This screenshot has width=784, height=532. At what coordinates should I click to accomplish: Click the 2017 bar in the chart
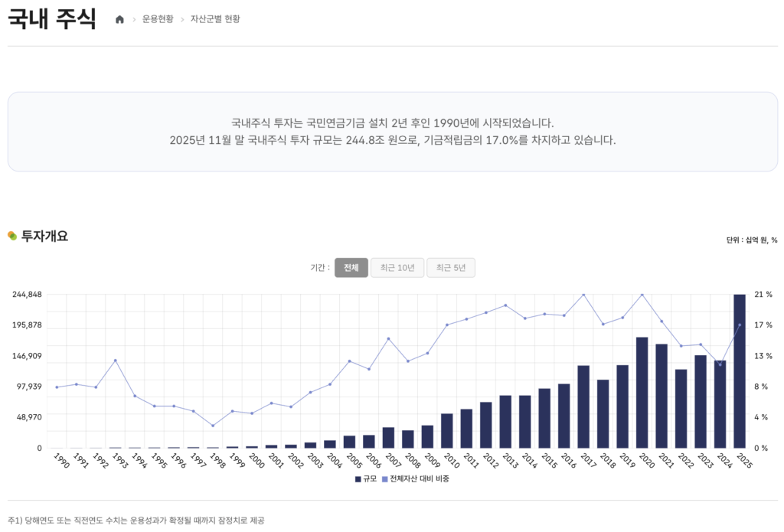click(583, 406)
